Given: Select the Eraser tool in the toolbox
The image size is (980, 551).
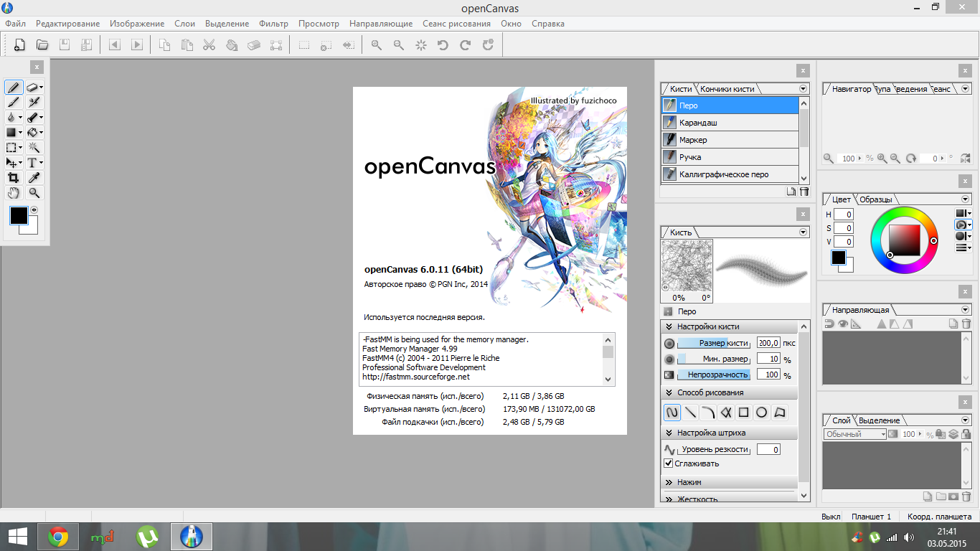Looking at the screenshot, I should [32, 87].
